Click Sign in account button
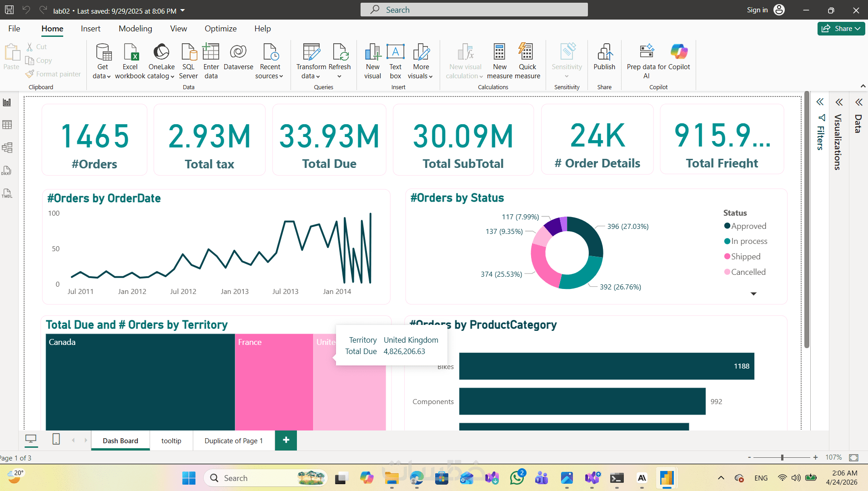The image size is (868, 491). point(766,10)
